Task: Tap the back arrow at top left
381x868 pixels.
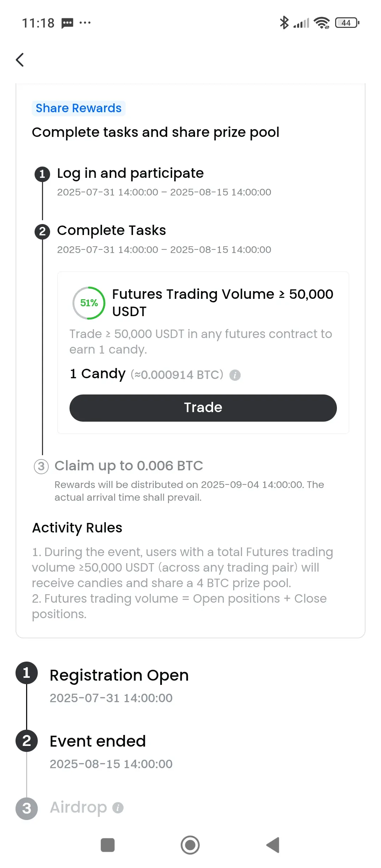Action: 20,60
